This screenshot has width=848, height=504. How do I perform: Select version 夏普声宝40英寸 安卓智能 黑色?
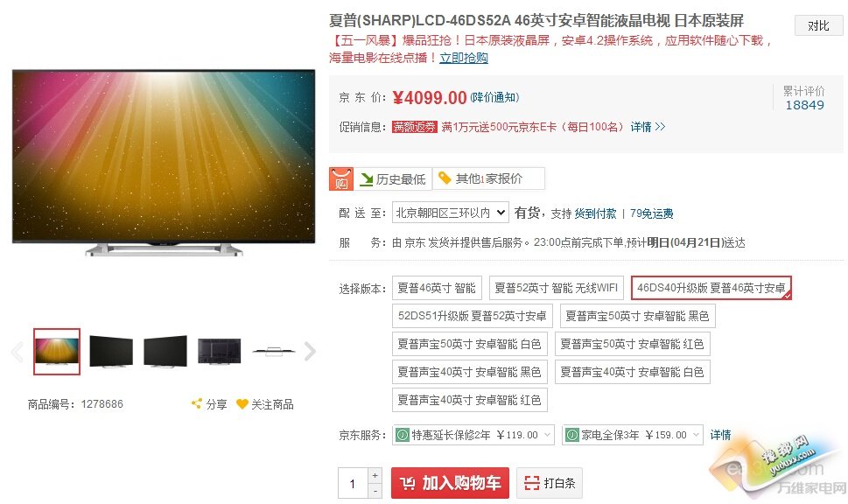(469, 372)
